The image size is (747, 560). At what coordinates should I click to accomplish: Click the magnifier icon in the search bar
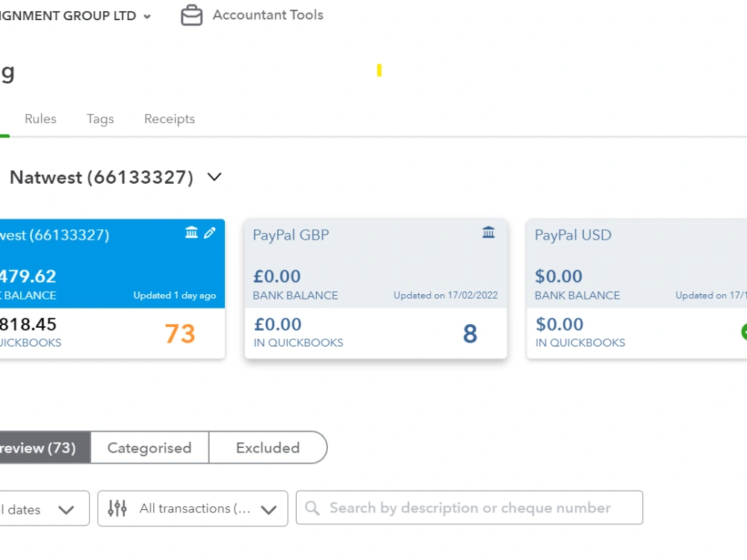pyautogui.click(x=314, y=508)
